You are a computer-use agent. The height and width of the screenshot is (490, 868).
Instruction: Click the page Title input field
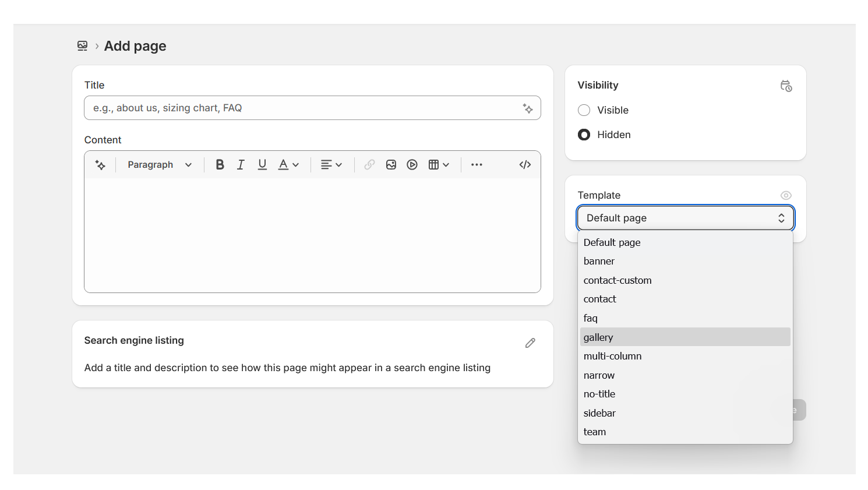[303, 108]
